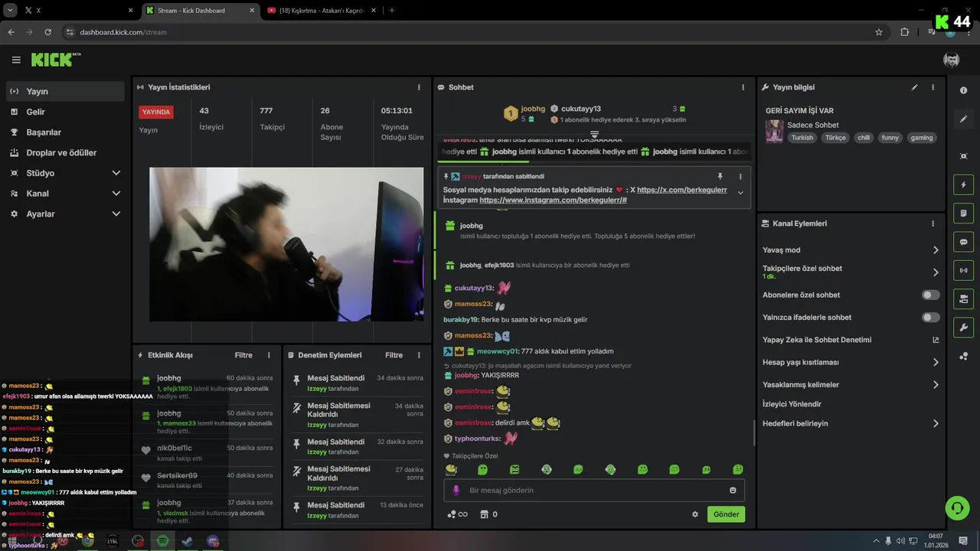Toggle the Abonelere özel sohbet switch
Image resolution: width=980 pixels, height=551 pixels.
(931, 295)
